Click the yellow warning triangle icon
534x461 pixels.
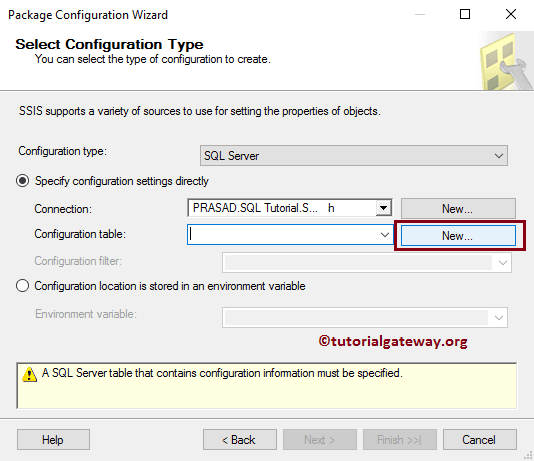[30, 375]
